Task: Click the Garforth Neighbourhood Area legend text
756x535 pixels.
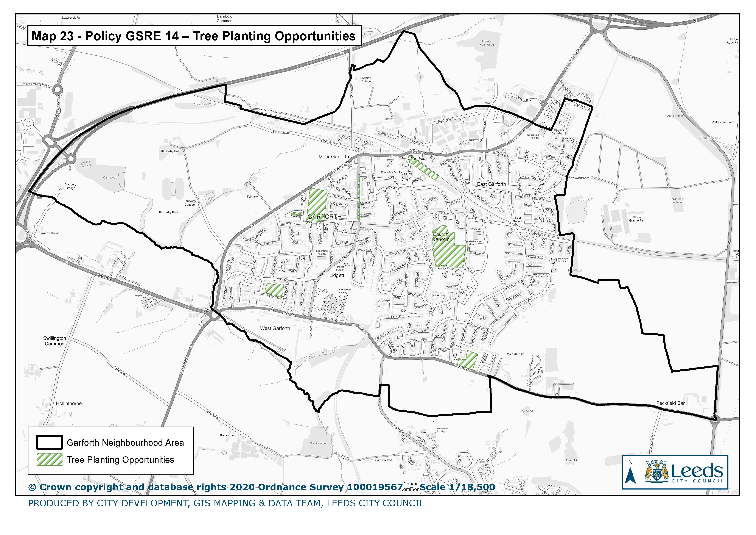Action: tap(125, 443)
